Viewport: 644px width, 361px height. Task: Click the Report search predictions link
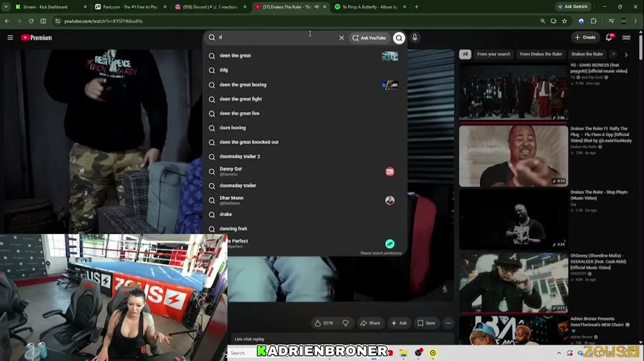click(381, 253)
